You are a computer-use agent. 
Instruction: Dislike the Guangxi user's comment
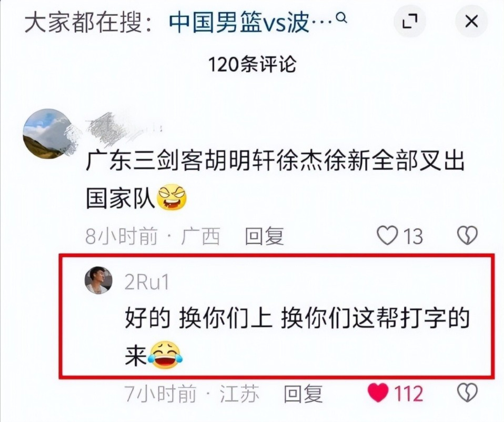pos(467,236)
